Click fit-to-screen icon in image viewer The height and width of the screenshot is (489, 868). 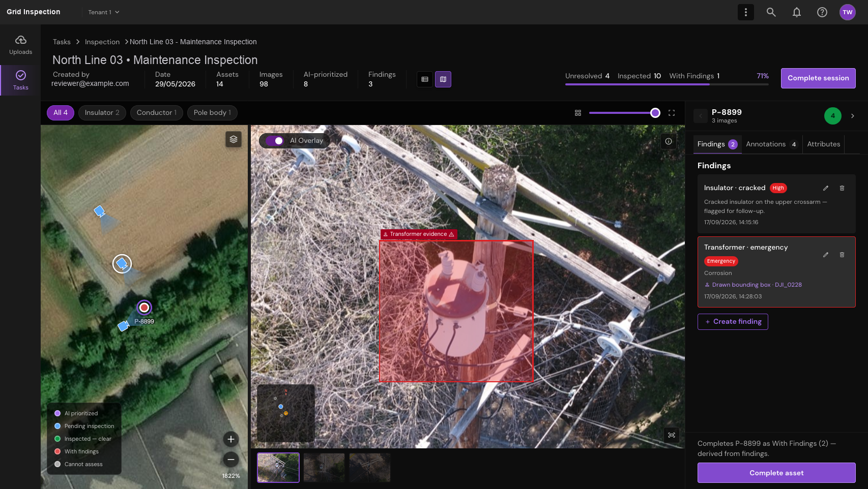coord(672,435)
